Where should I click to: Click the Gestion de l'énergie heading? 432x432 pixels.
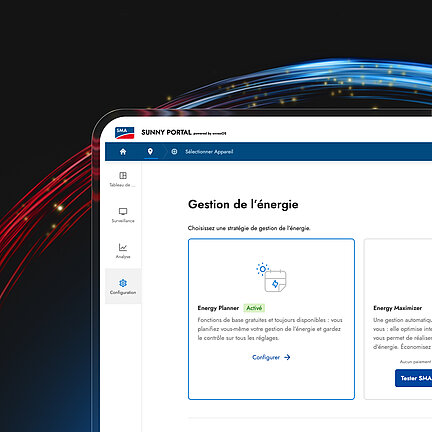coord(243,204)
